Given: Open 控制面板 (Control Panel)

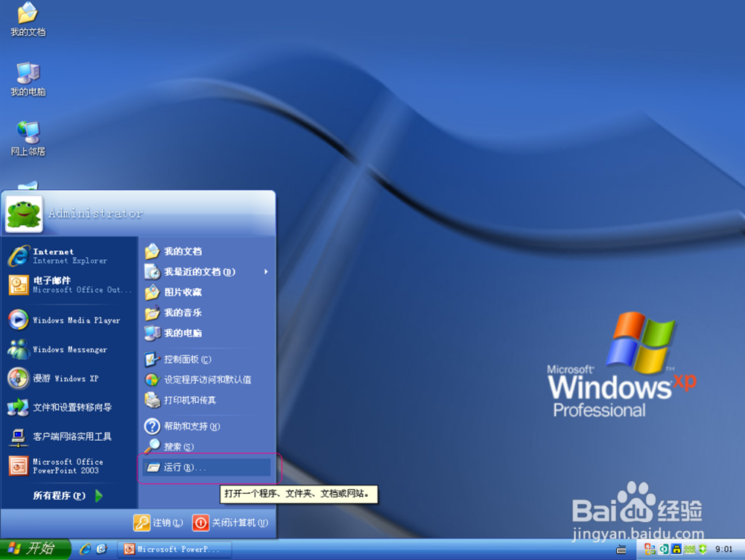Looking at the screenshot, I should point(206,359).
